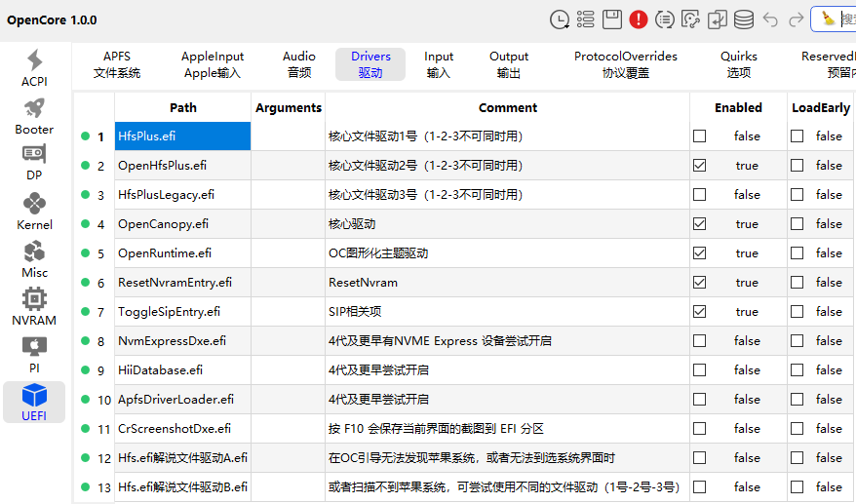This screenshot has width=856, height=504.
Task: Select the CrScreenshotDxe.efi path cell
Action: pos(183,429)
